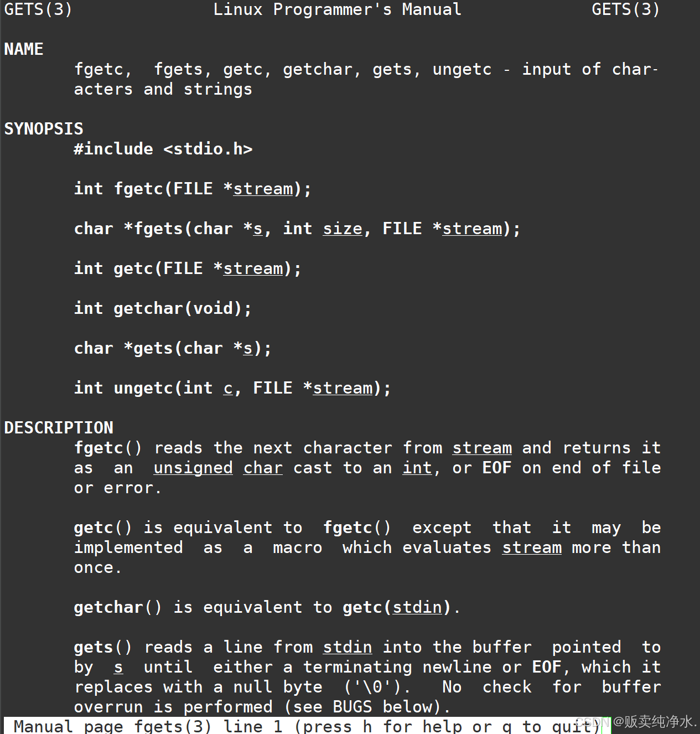700x734 pixels.
Task: Click underlined stdin in getc(stdin) text
Action: click(x=417, y=608)
